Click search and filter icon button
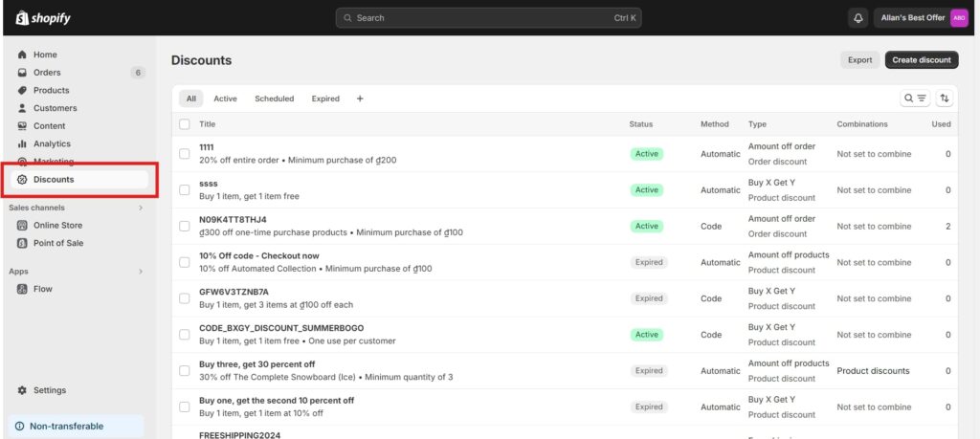 point(915,99)
